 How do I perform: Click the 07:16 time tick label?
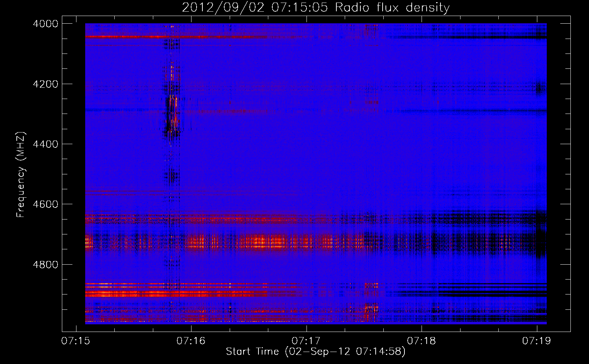click(x=191, y=341)
